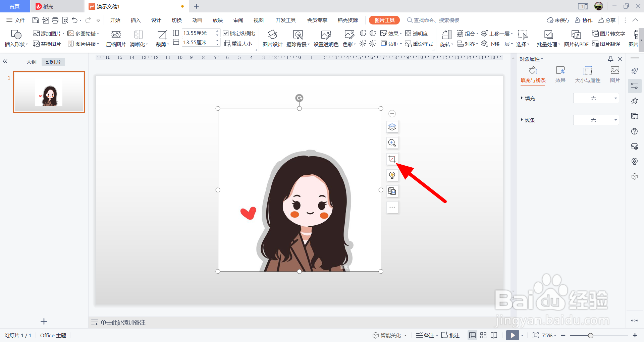This screenshot has width=644, height=342.
Task: Click the zoom in plus button
Action: pyautogui.click(x=635, y=335)
